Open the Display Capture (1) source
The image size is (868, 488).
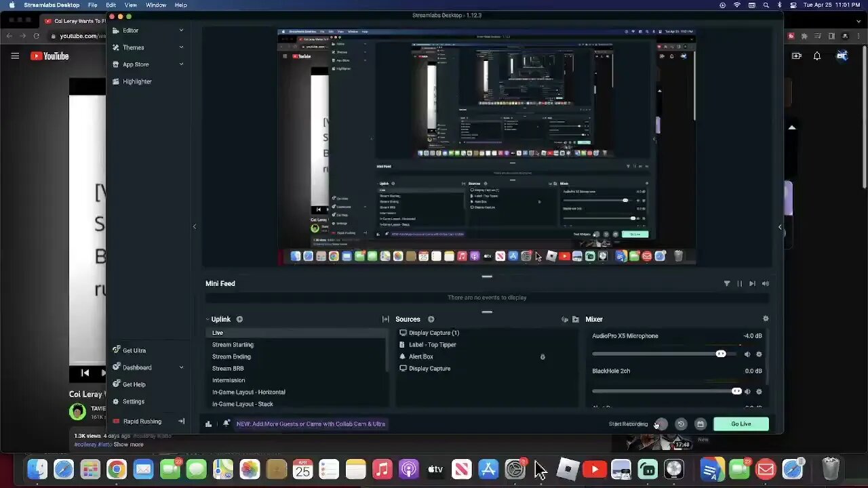[x=434, y=333]
